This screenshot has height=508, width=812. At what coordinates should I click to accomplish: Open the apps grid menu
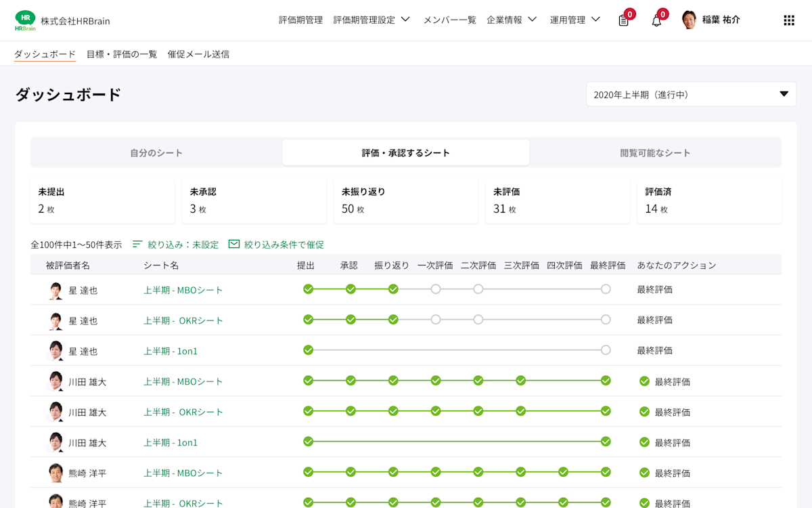(789, 20)
